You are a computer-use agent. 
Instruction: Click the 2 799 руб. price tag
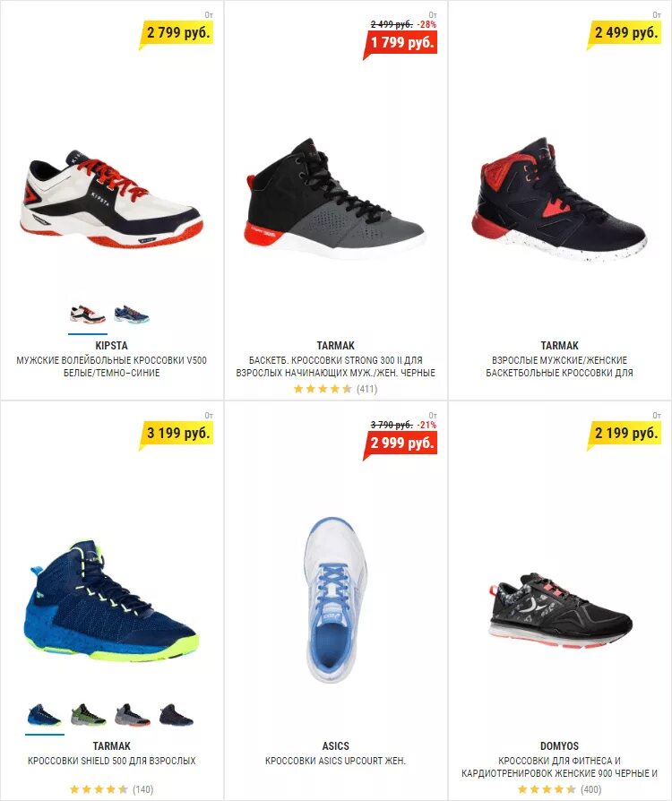tap(177, 33)
